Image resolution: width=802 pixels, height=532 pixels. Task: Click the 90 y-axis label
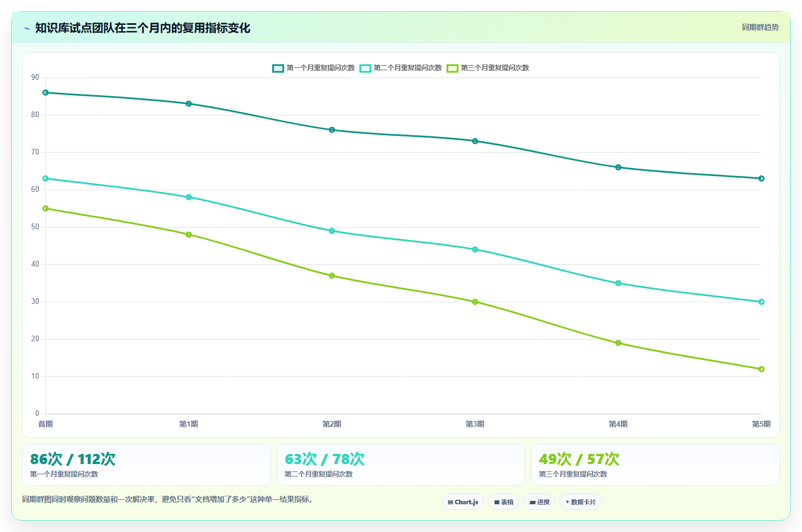35,78
